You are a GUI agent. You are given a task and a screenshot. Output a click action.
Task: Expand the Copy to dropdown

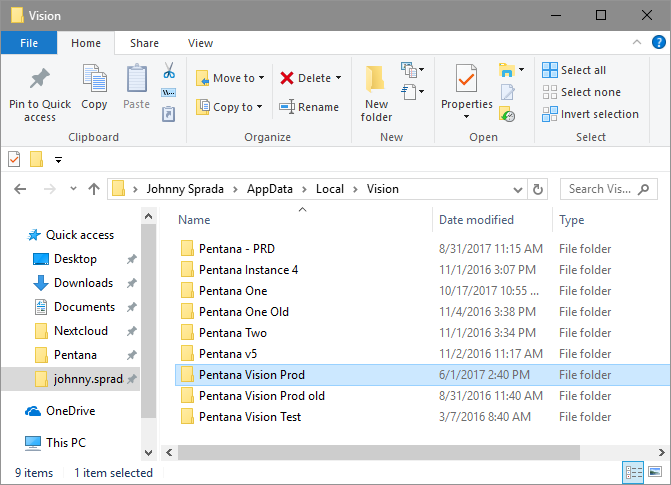pyautogui.click(x=260, y=107)
